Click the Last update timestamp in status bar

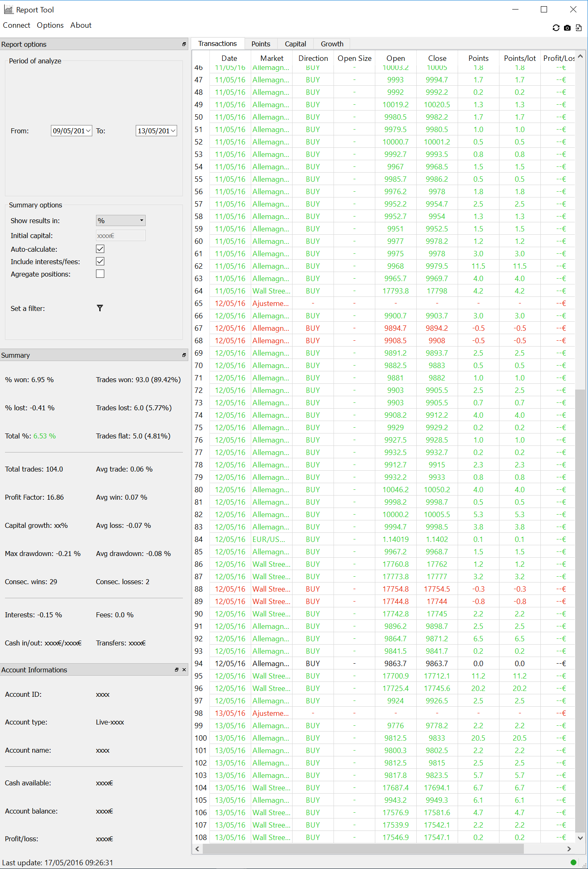coord(58,863)
